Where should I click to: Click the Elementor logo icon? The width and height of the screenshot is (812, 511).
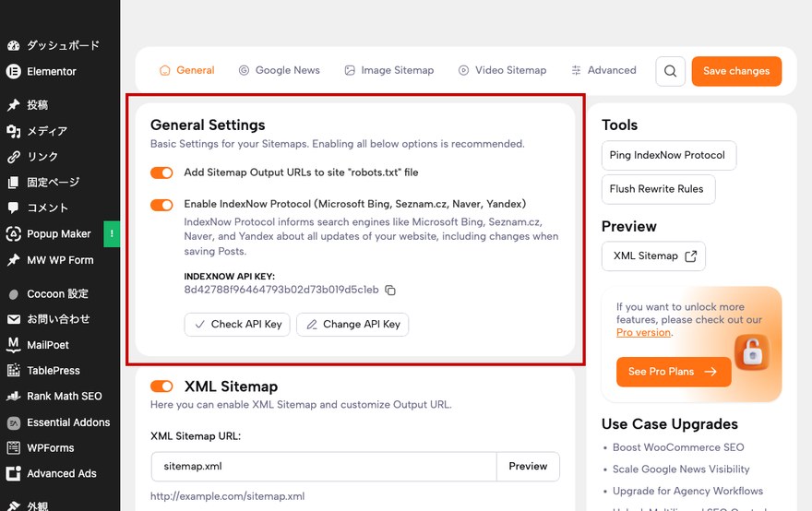click(14, 71)
